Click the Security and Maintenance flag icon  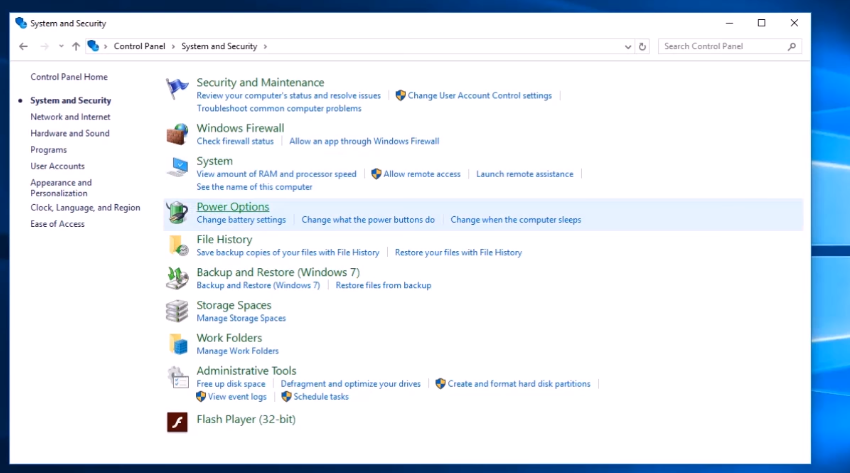(177, 89)
